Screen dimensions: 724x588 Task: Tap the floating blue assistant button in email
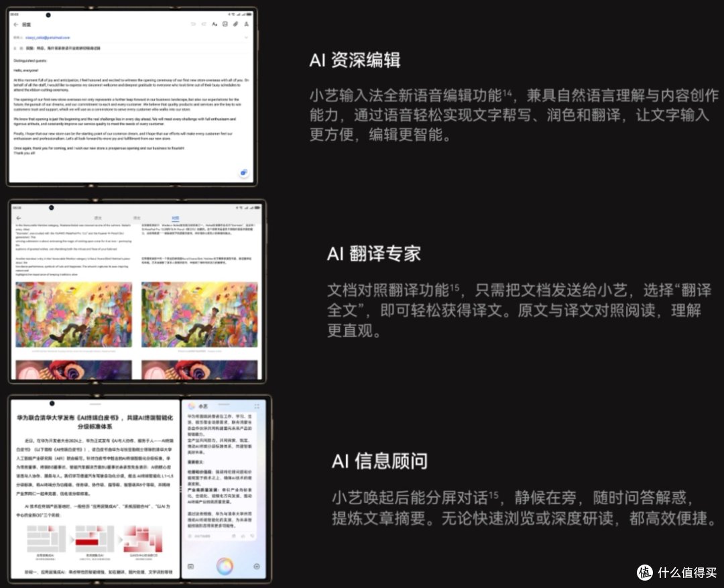(x=243, y=173)
